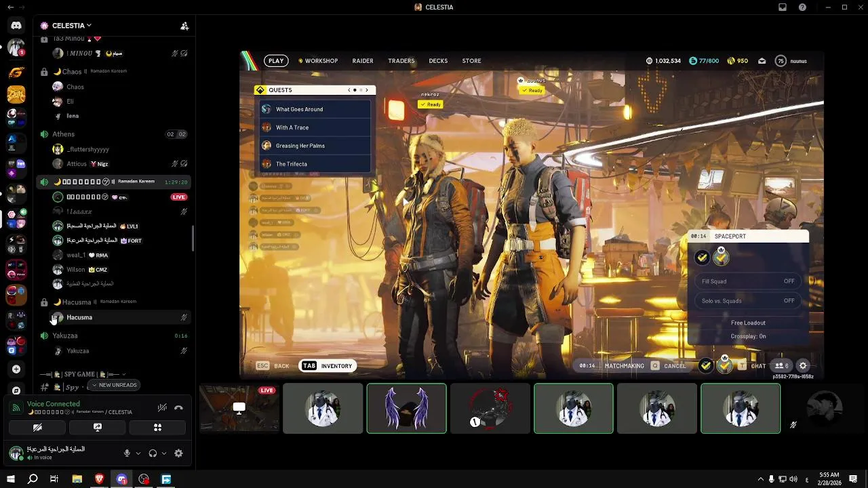Join the Athens voice channel
The width and height of the screenshot is (868, 488).
point(64,134)
